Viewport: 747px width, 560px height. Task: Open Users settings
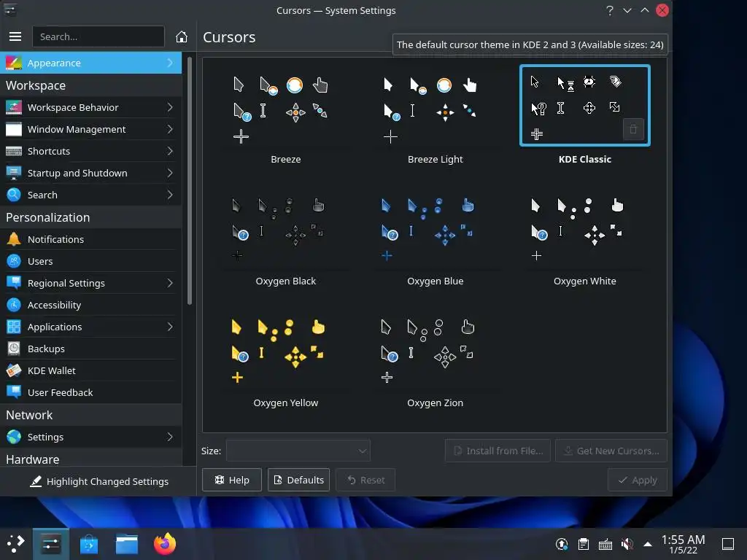click(x=90, y=261)
